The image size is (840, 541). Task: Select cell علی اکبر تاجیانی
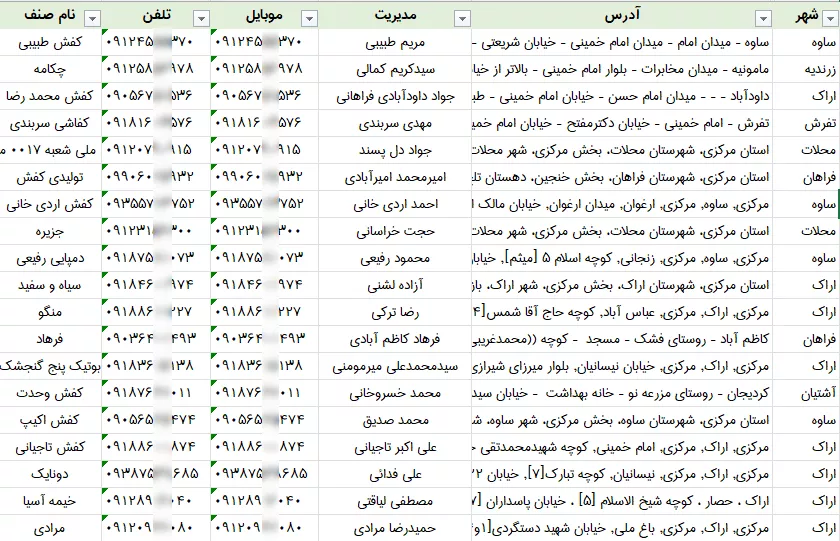tap(395, 447)
